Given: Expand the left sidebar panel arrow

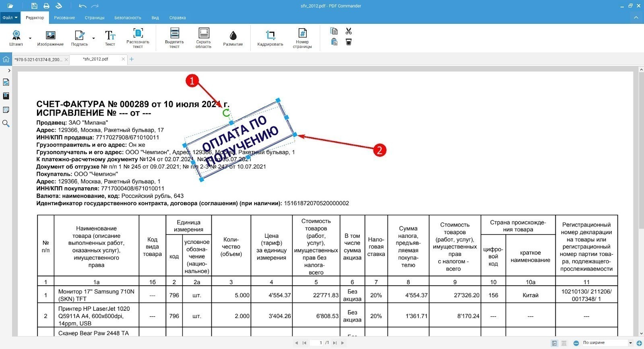Looking at the screenshot, I should 9,71.
